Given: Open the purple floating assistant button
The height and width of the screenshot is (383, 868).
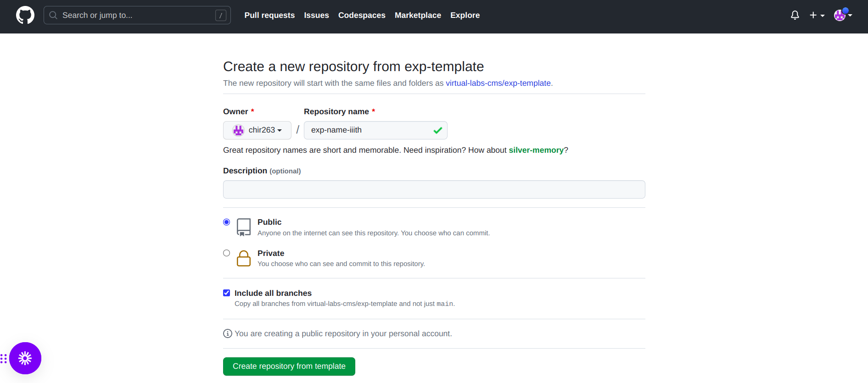Looking at the screenshot, I should pos(25,358).
